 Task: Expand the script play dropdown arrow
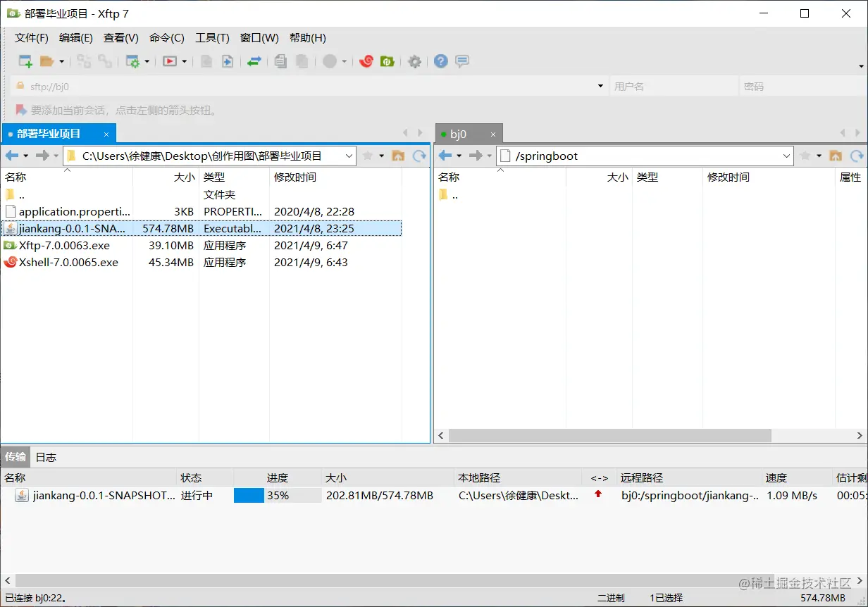coord(184,62)
